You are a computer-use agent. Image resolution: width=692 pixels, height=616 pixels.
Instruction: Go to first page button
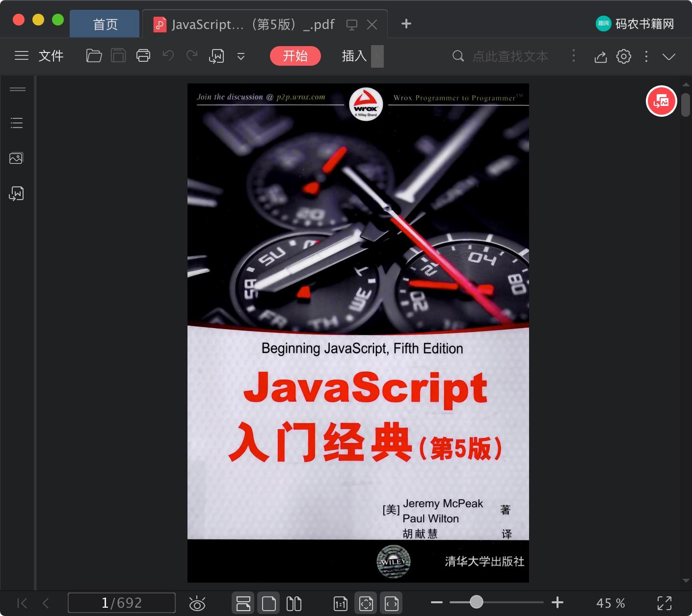(22, 603)
